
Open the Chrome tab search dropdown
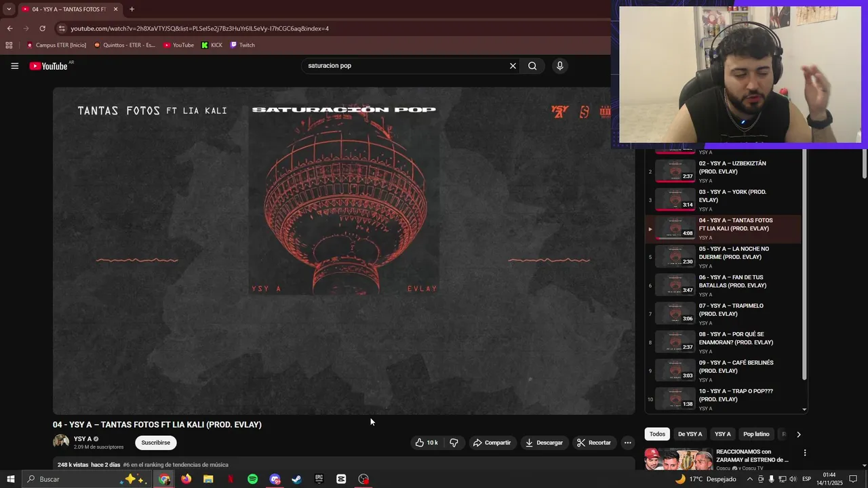click(9, 9)
